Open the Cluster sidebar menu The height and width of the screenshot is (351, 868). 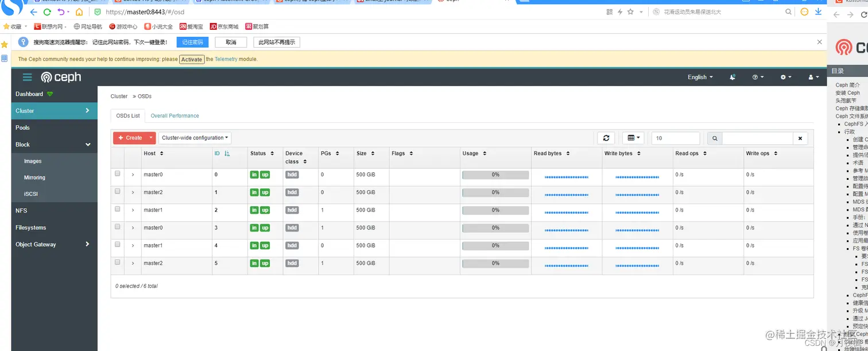[55, 111]
